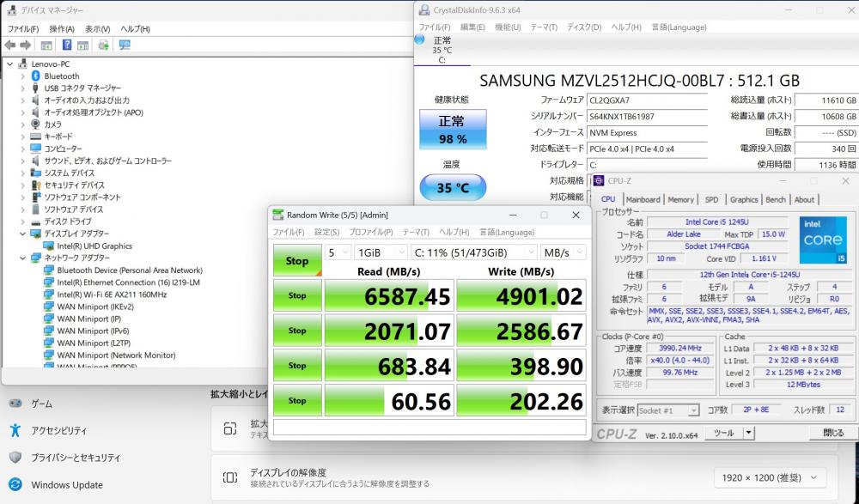The height and width of the screenshot is (504, 859).
Task: Click the セキュリティ デバイス icon in tree
Action: [35, 185]
